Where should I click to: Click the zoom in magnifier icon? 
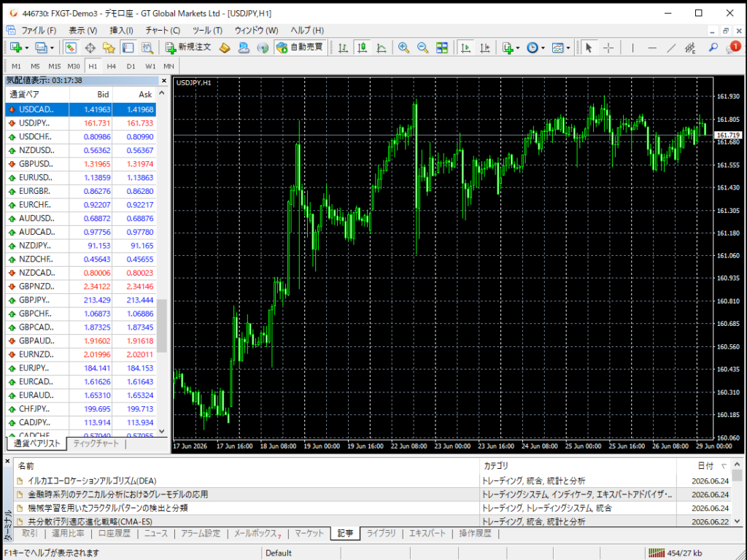(403, 47)
